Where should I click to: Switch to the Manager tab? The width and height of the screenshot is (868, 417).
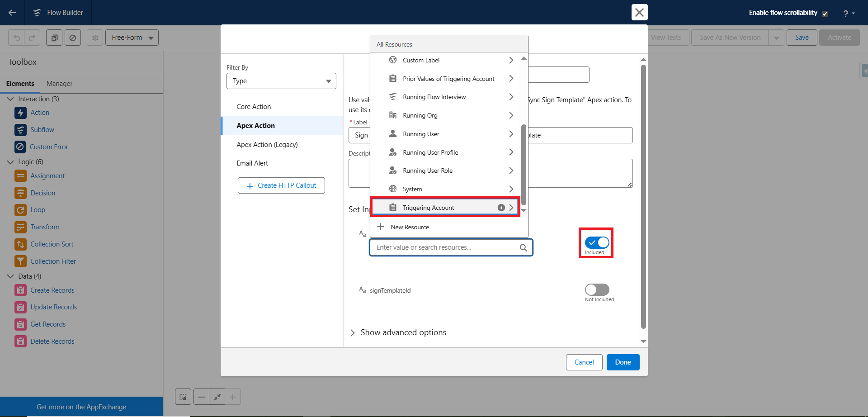(x=59, y=84)
